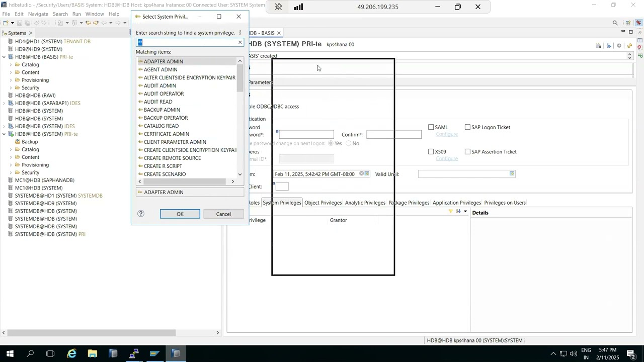Expand Security under HDB@HDB (SYSTEM) PRI-te
This screenshot has width=644, height=362.
11,173
